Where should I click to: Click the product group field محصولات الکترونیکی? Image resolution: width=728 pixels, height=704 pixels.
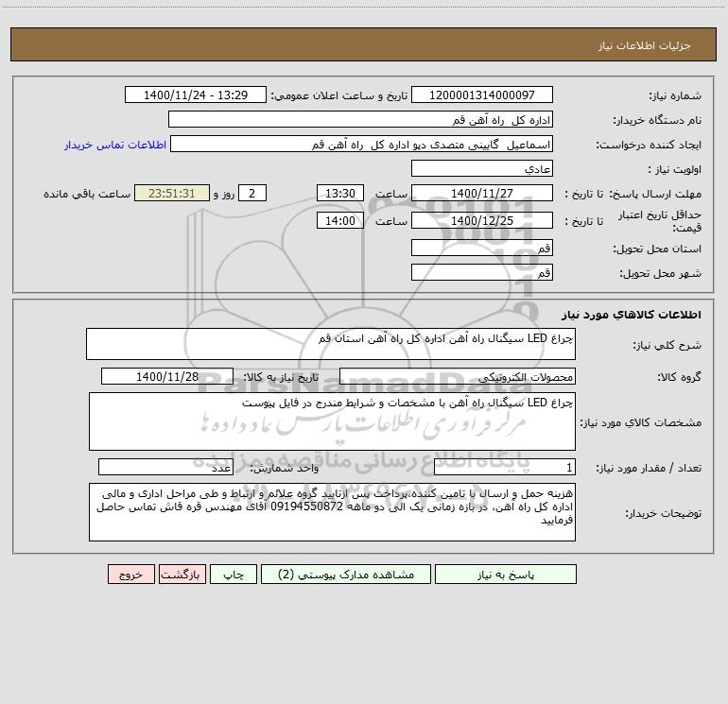click(x=458, y=377)
